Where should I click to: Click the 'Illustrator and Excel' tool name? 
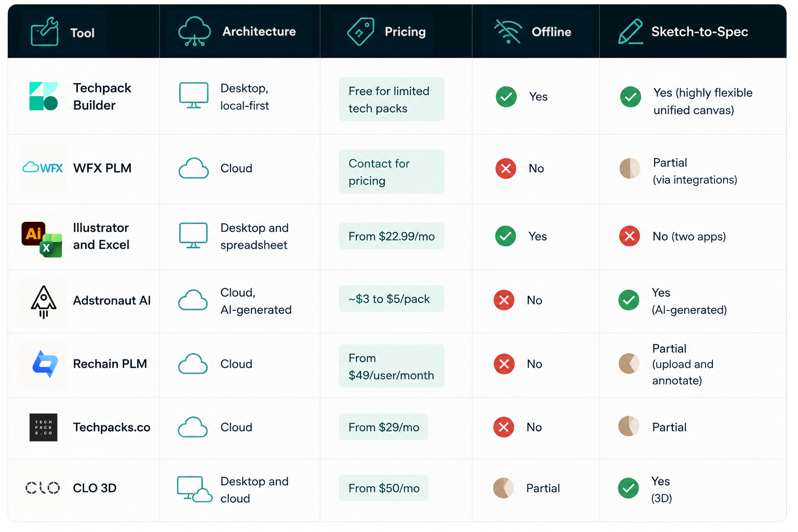[101, 236]
